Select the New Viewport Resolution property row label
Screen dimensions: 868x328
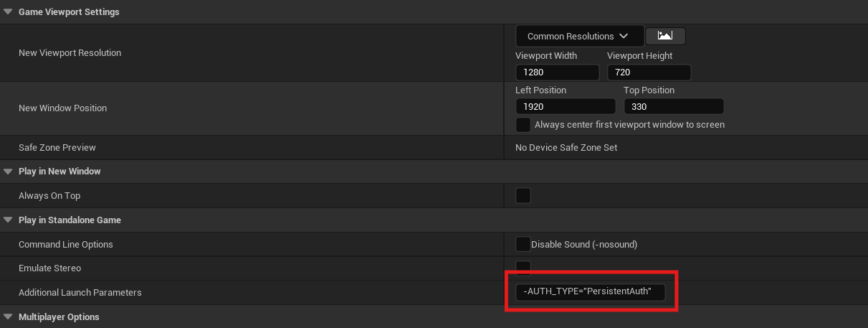coord(70,53)
